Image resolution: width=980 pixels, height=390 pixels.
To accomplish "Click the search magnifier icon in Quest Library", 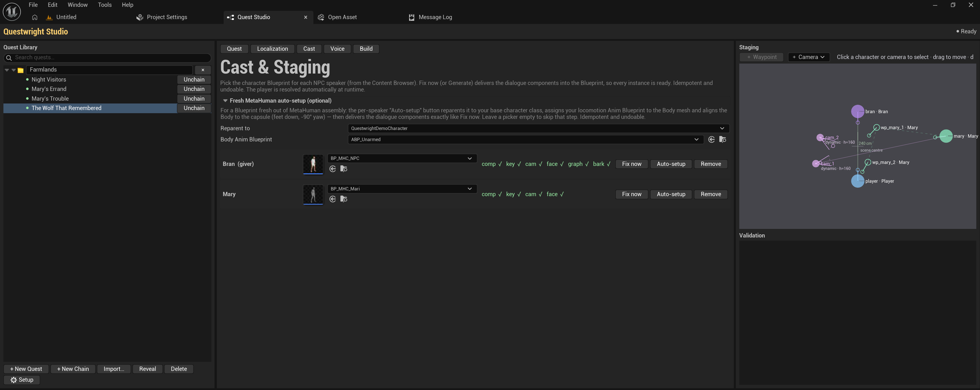I will point(9,58).
